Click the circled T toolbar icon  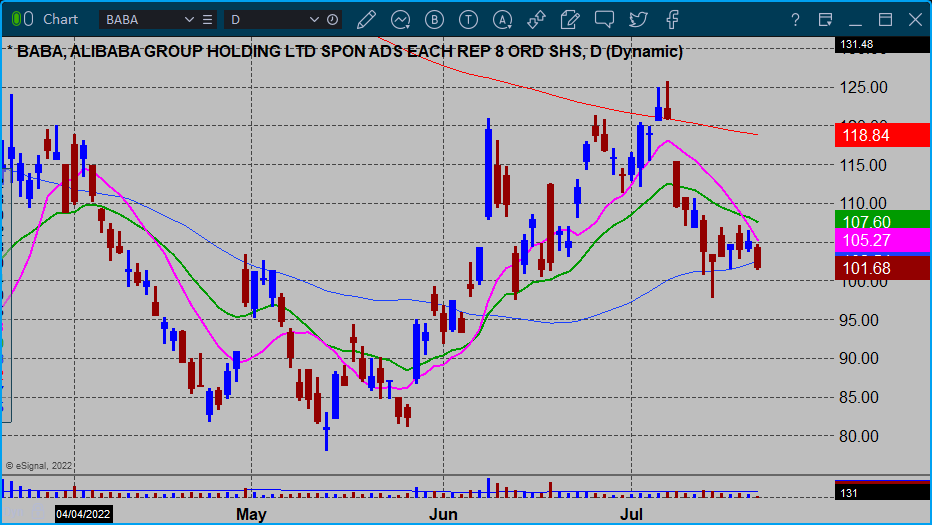[468, 20]
